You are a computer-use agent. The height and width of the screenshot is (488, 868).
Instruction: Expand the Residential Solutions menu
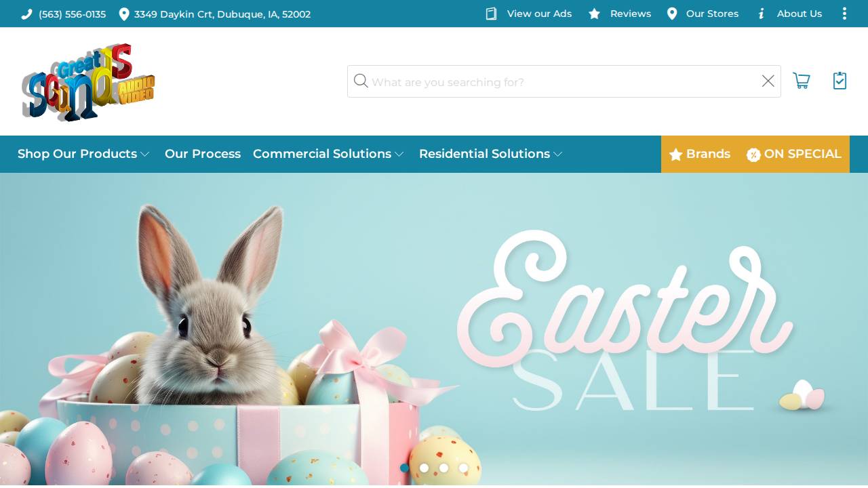491,154
